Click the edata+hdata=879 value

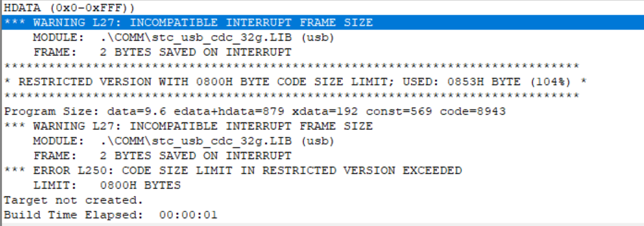(229, 111)
